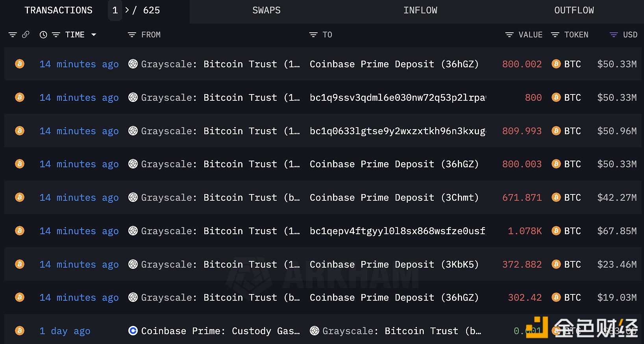Click the page number 1 field

coord(115,10)
